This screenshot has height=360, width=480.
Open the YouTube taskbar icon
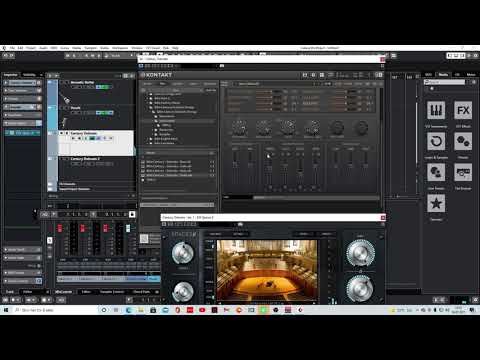coord(202,310)
